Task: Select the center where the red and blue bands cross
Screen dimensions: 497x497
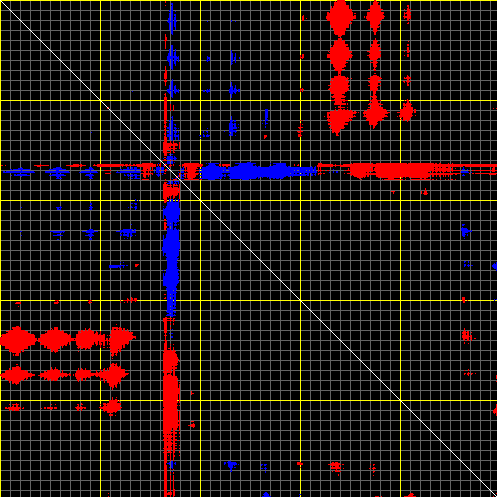Action: pyautogui.click(x=171, y=171)
